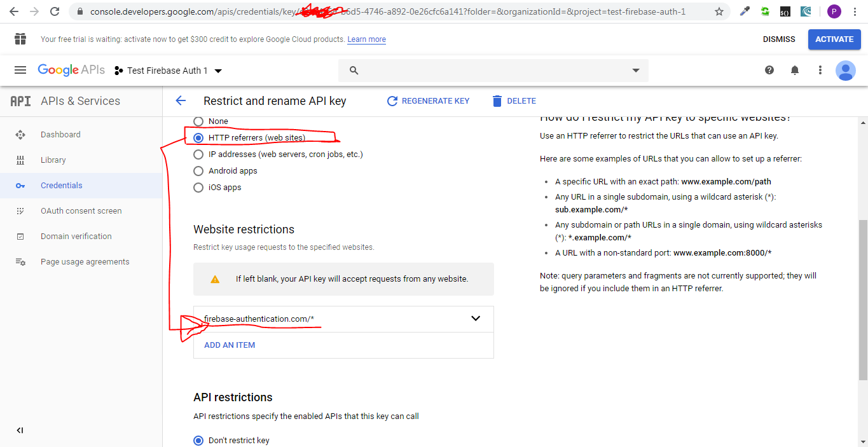The height and width of the screenshot is (447, 868).
Task: Click the gift icon in trial banner
Action: coord(20,39)
